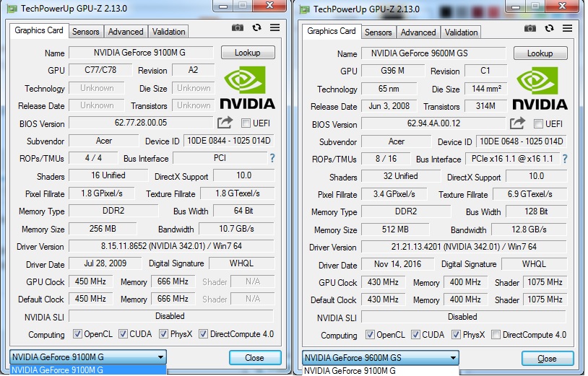Open GPU selector dropdown in left window
588x376 pixels.
point(88,357)
